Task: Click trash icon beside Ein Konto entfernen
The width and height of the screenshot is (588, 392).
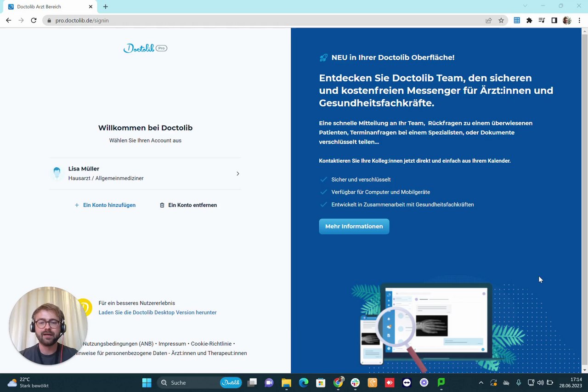Action: pos(162,205)
